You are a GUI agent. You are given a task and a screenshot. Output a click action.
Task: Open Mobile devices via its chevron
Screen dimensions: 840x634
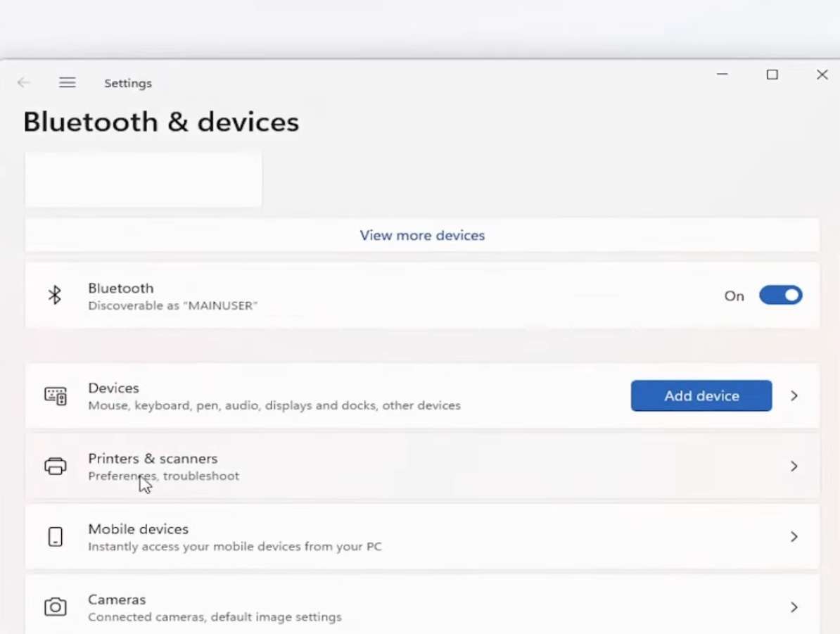coord(794,536)
